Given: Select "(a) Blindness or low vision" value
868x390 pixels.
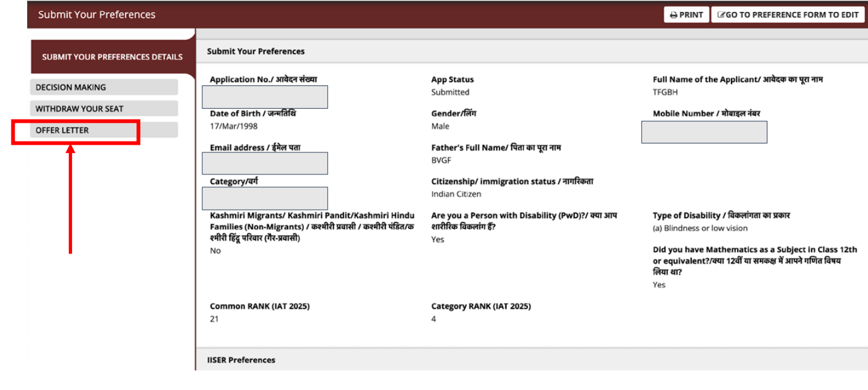Looking at the screenshot, I should [x=700, y=228].
